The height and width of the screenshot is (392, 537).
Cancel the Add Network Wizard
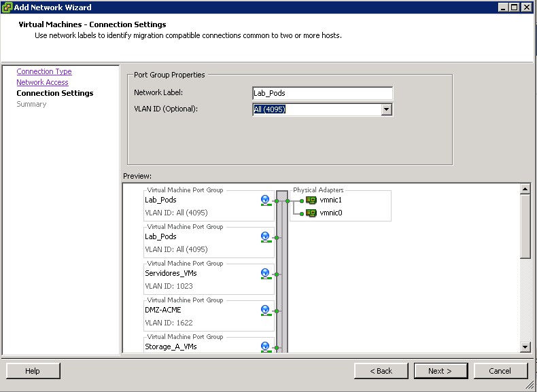(500, 371)
